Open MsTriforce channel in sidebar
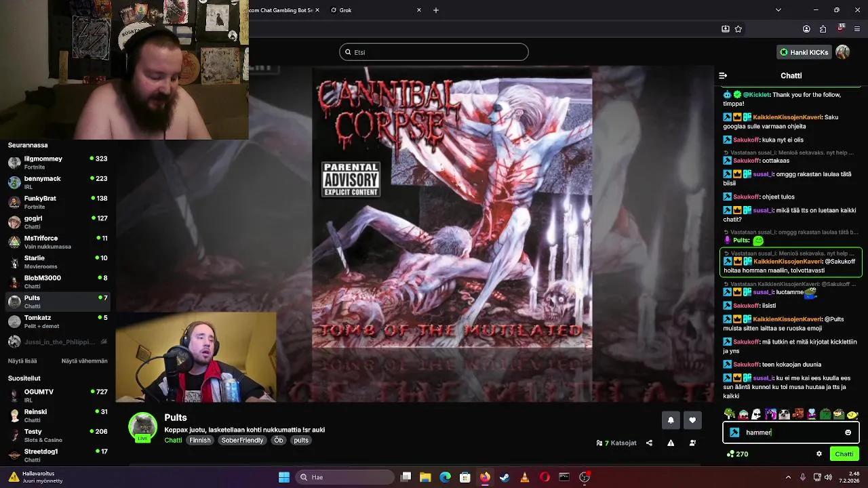The width and height of the screenshot is (868, 488). [x=58, y=242]
